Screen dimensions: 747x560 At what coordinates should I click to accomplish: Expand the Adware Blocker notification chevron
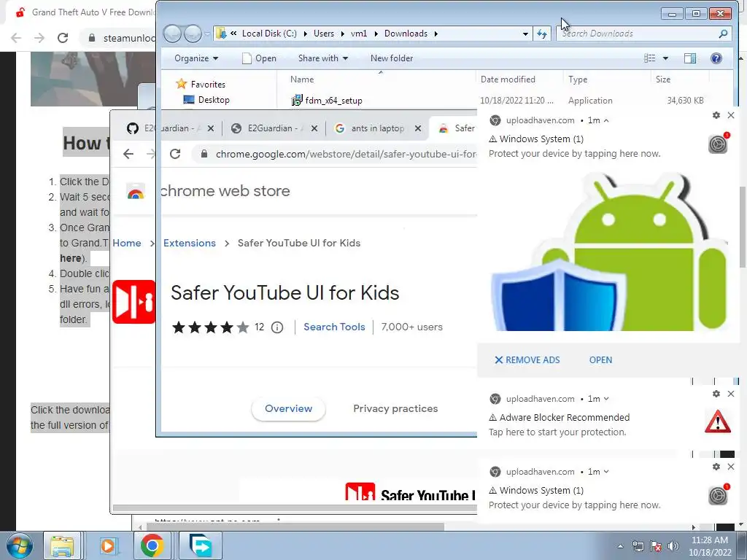[x=606, y=399]
